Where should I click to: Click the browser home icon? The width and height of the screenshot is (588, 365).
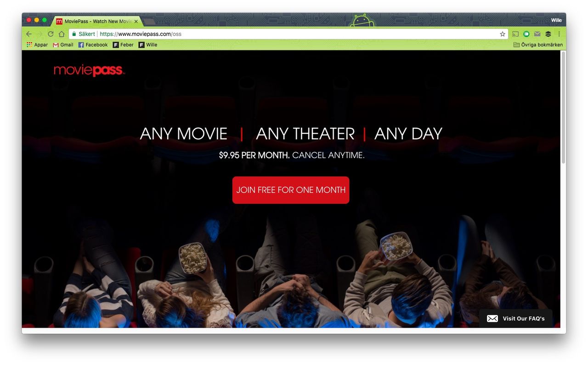point(62,34)
